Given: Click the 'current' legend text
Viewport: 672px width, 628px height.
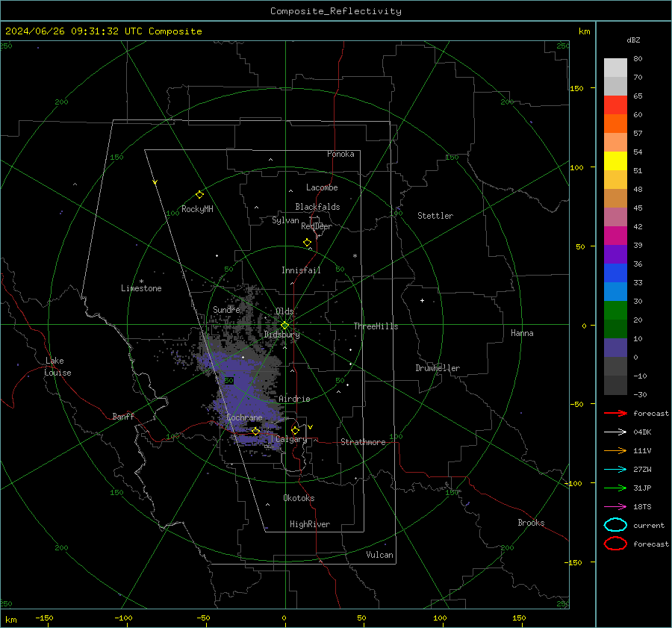Looking at the screenshot, I should coord(649,526).
